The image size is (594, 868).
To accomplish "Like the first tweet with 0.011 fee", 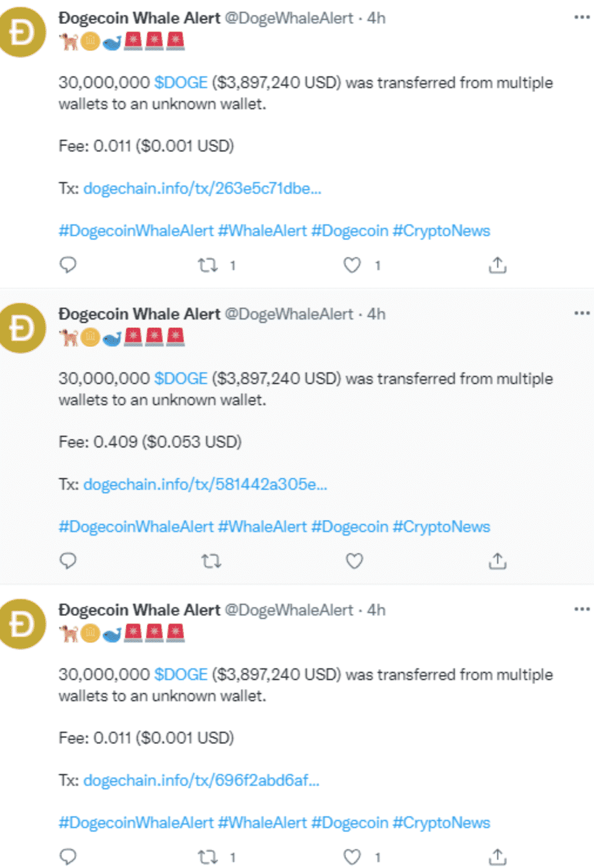I will coord(352,265).
